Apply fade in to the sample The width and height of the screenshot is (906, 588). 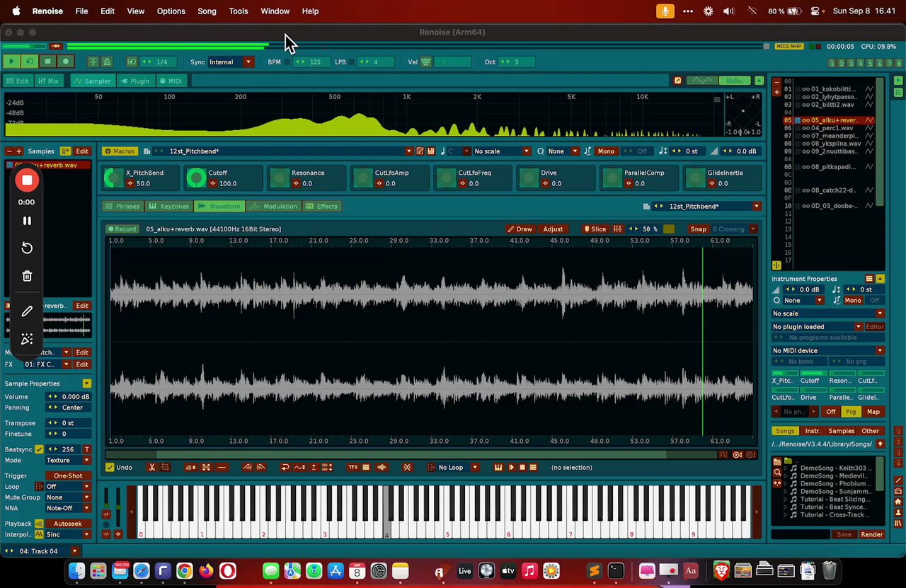tap(247, 467)
